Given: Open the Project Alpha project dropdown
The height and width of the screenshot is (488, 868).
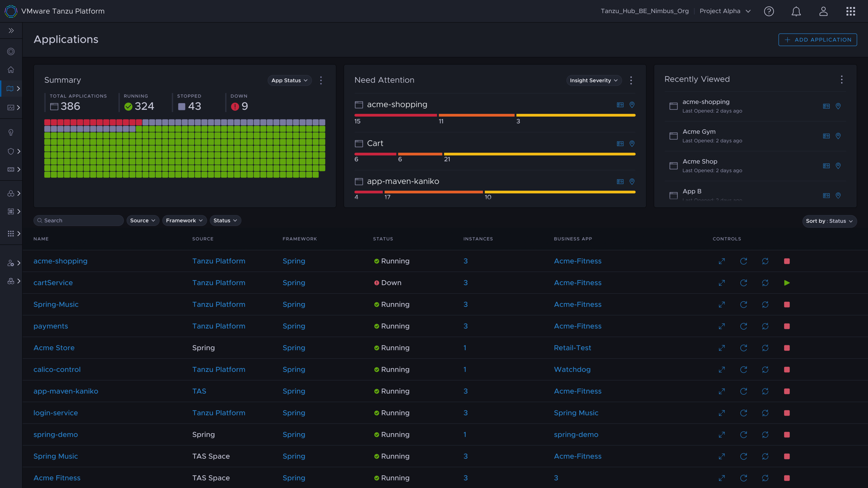Looking at the screenshot, I should point(725,11).
